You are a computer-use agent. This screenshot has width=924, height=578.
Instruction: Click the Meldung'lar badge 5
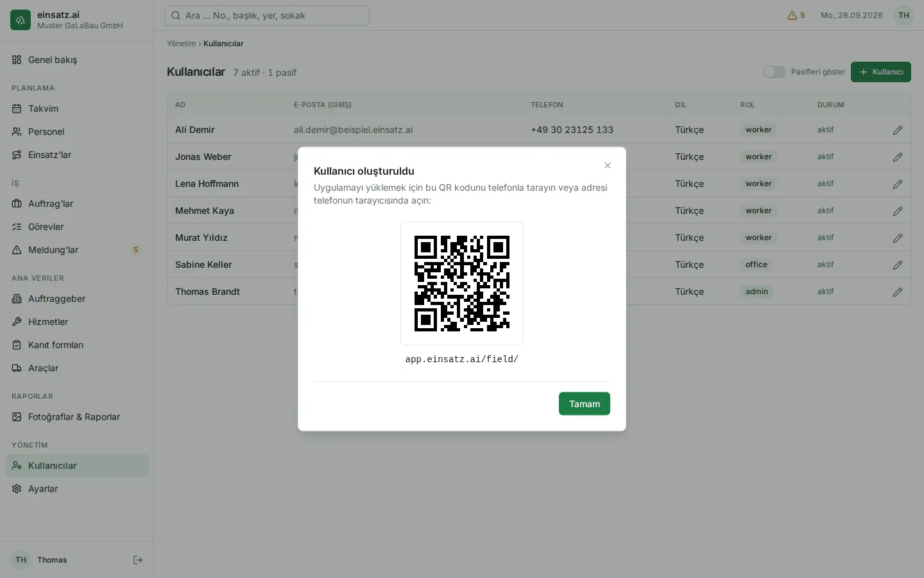click(x=135, y=250)
